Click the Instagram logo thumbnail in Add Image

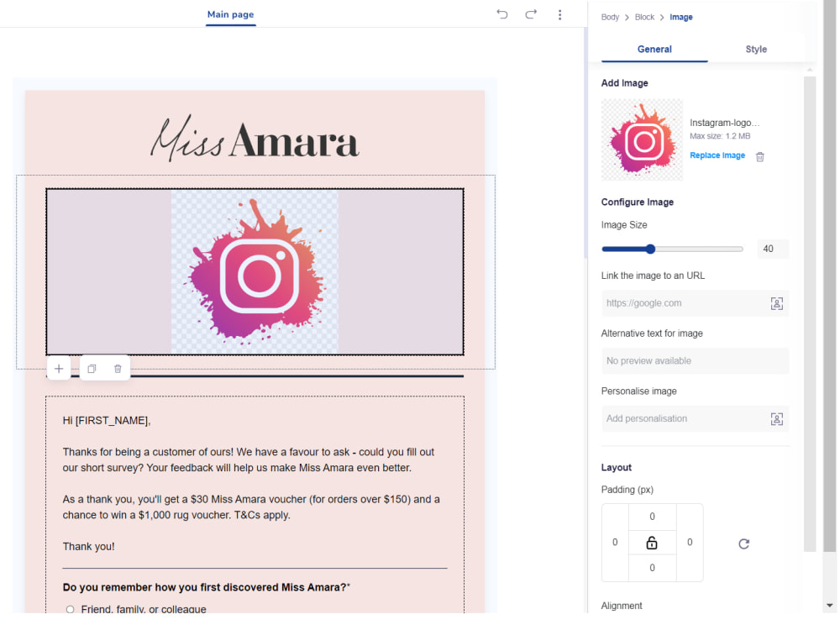[x=642, y=139]
